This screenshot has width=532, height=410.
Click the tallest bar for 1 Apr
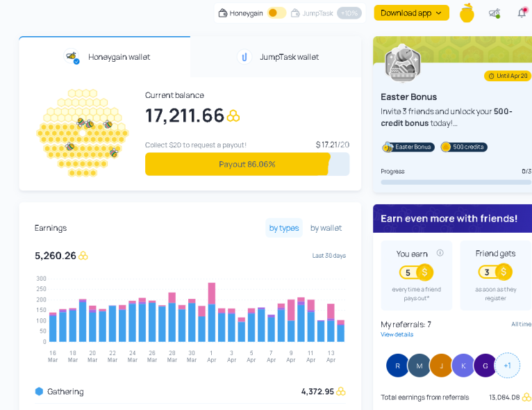211,312
